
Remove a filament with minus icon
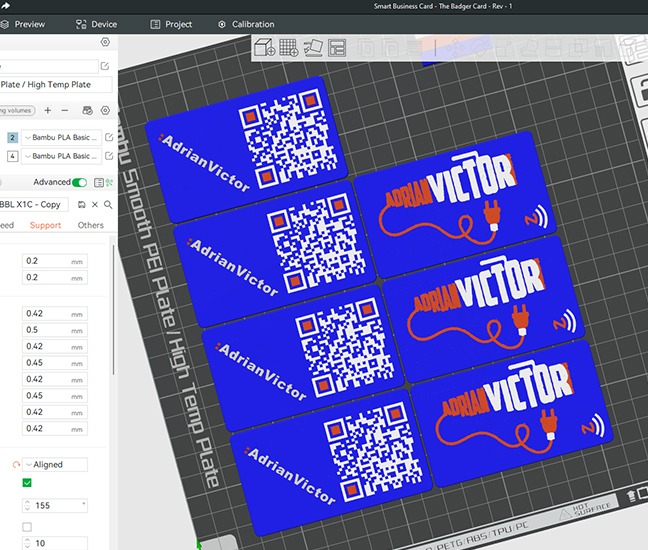coord(65,110)
